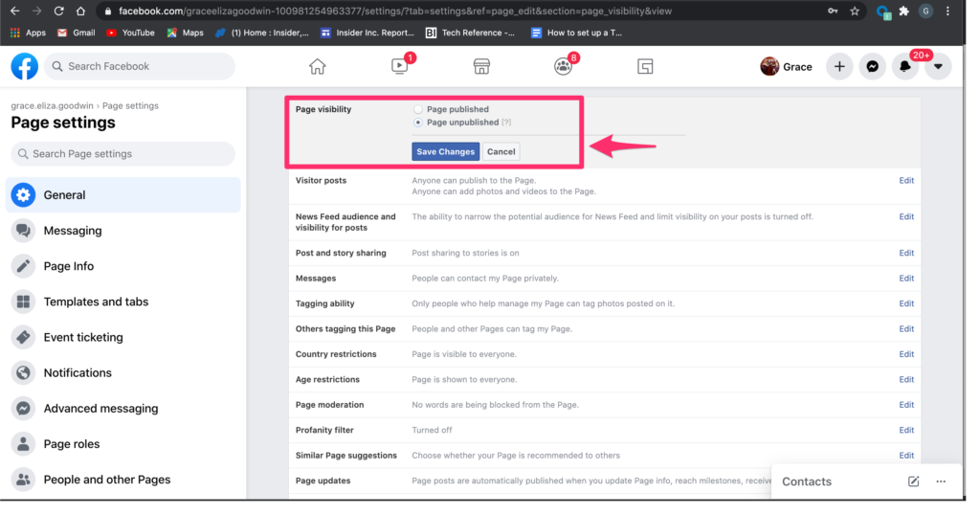The height and width of the screenshot is (515, 980).
Task: Open the Watch video icon
Action: [x=400, y=66]
